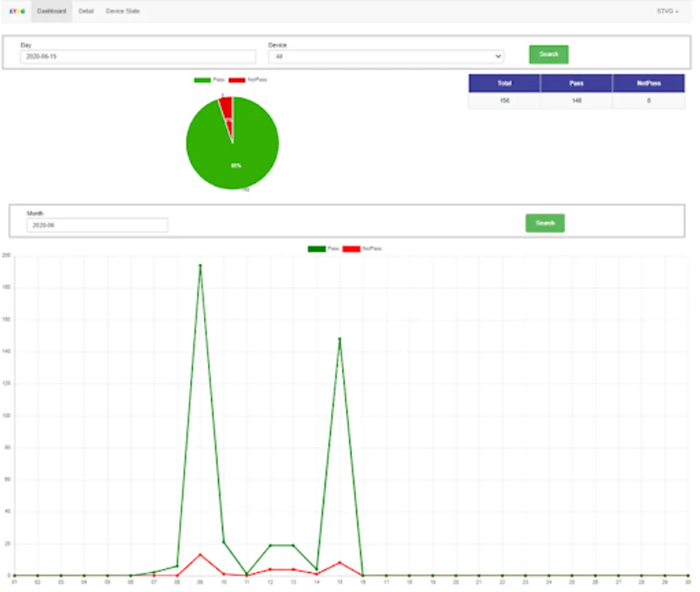The height and width of the screenshot is (592, 700).
Task: Toggle the green Pass pie legend swatch
Action: click(202, 80)
